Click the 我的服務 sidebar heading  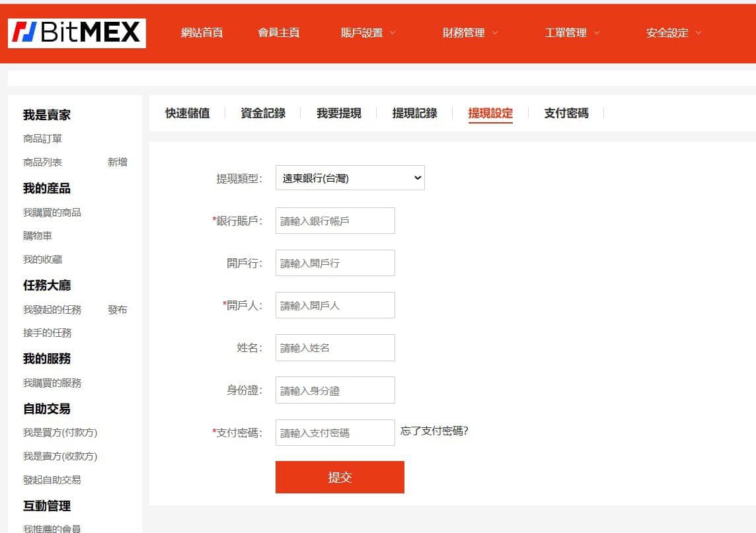point(47,359)
